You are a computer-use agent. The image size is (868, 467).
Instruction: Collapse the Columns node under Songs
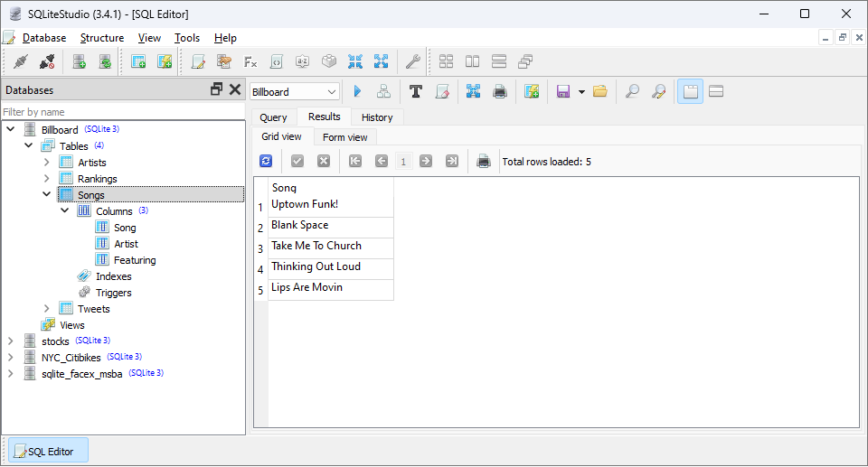coord(65,210)
